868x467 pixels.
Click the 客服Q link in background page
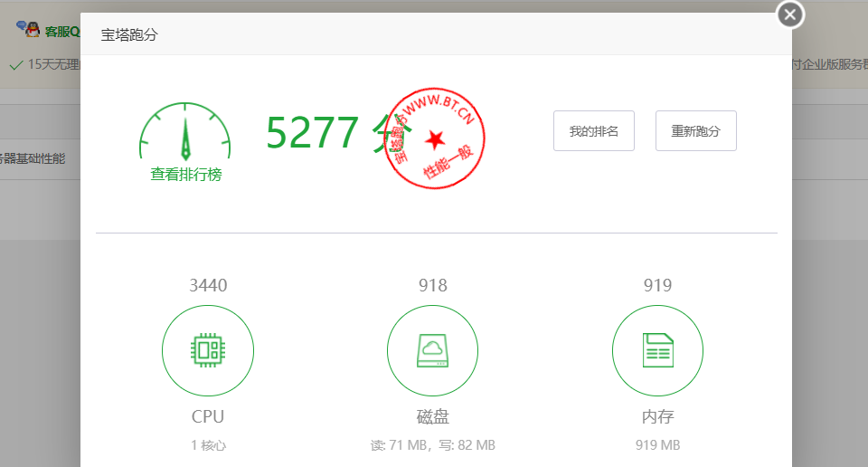click(x=62, y=32)
